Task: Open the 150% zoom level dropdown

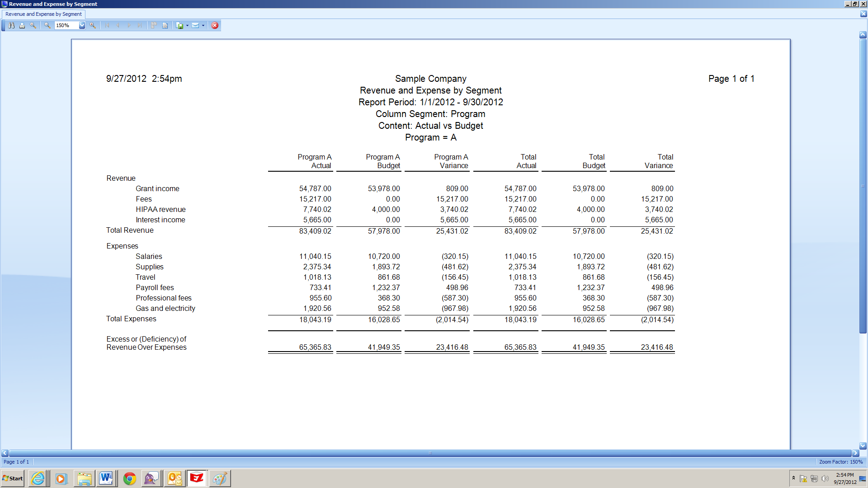Action: tap(82, 25)
